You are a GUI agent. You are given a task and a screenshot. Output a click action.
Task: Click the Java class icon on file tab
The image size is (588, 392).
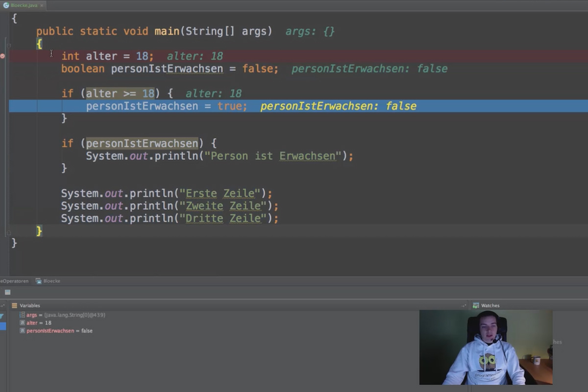pos(6,5)
